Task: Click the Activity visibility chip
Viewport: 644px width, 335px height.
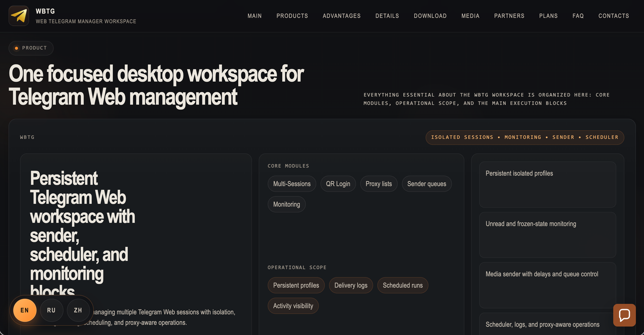Action: coord(293,306)
